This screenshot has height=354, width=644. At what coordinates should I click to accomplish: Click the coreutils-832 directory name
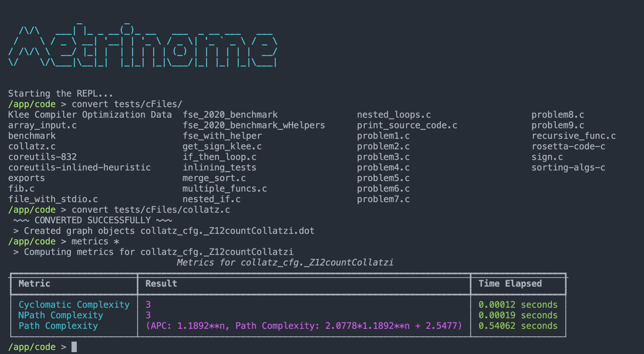tap(42, 157)
